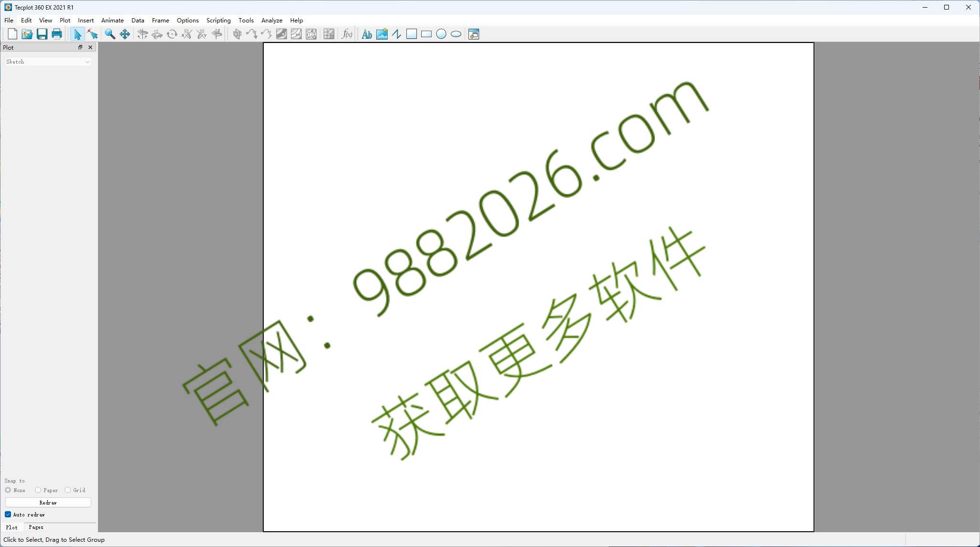Viewport: 980px width, 547px height.
Task: Select the insert image tool
Action: coord(381,34)
